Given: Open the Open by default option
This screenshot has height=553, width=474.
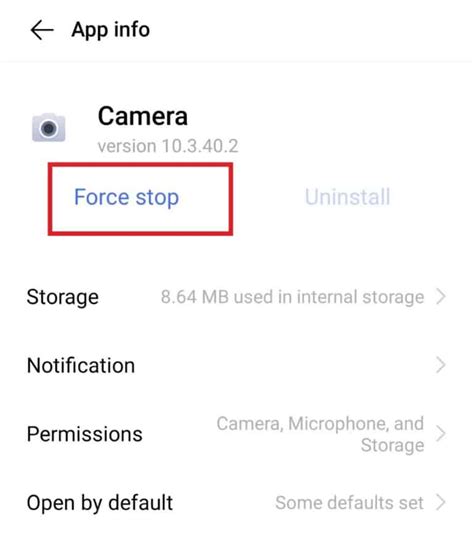Looking at the screenshot, I should pyautogui.click(x=237, y=503).
